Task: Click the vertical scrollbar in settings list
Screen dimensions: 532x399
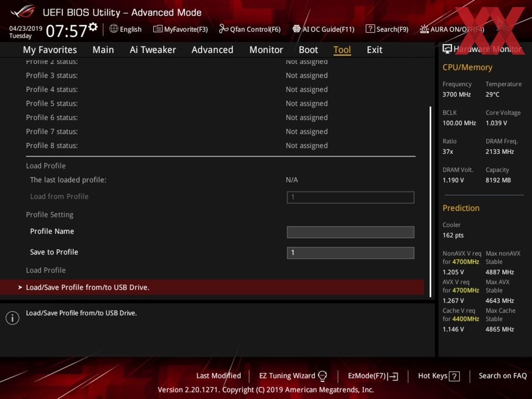Action: (x=430, y=201)
